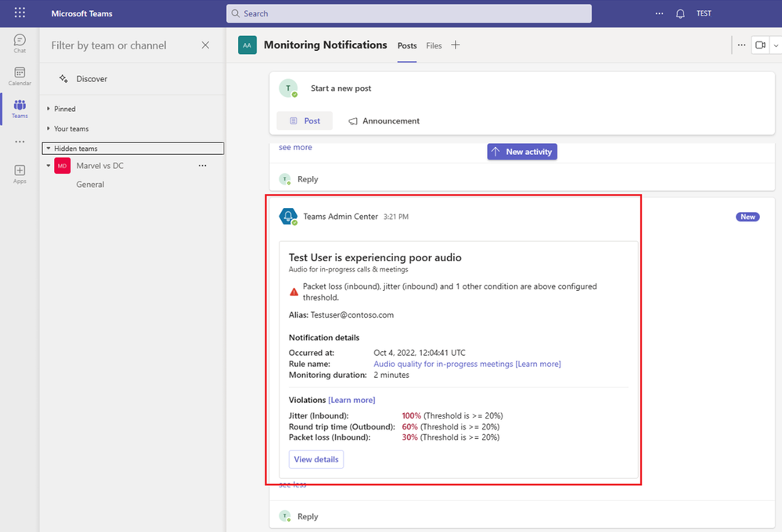
Task: Click the TEST account label
Action: 704,13
